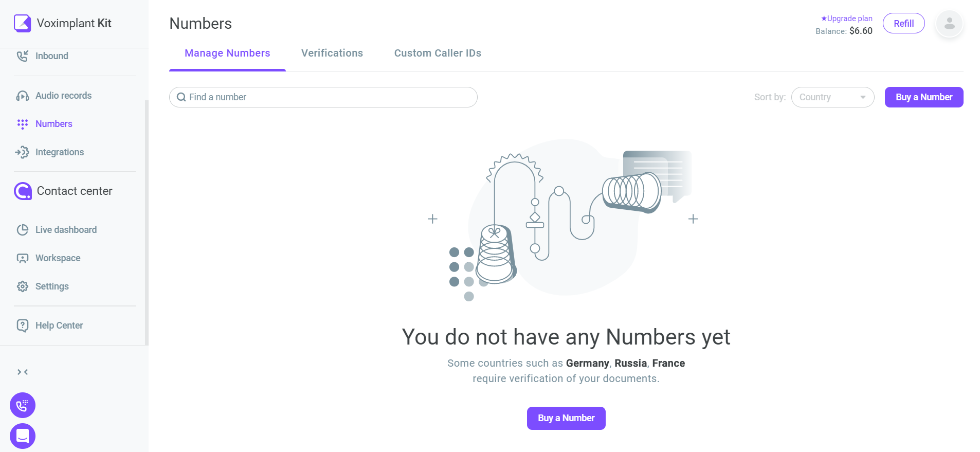Follow the Upgrade plan link
980x452 pixels.
coord(846,19)
